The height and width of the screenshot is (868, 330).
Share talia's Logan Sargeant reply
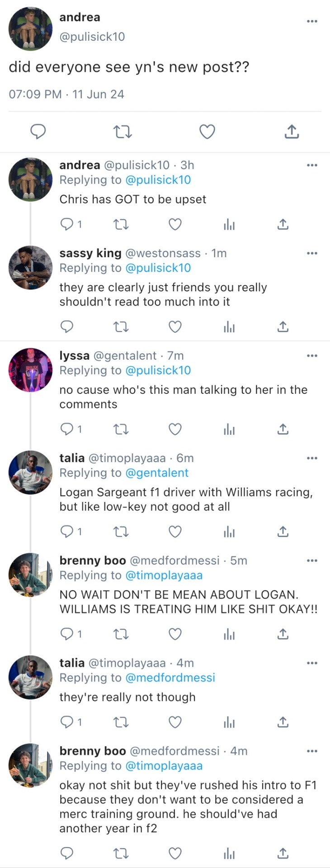point(283,531)
